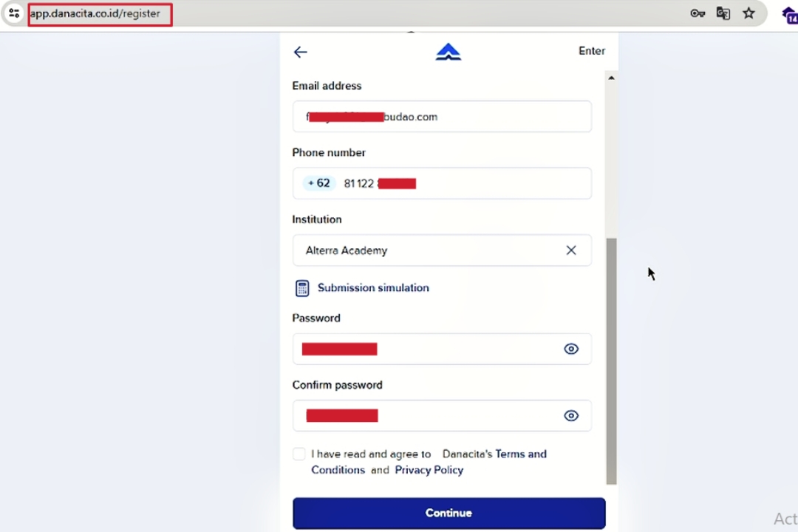Open the Submission simulation link
Screen dimensions: 798x532
374,287
